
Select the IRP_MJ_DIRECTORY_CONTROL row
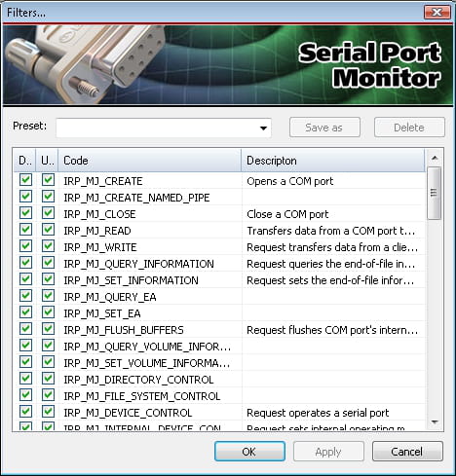pos(219,380)
